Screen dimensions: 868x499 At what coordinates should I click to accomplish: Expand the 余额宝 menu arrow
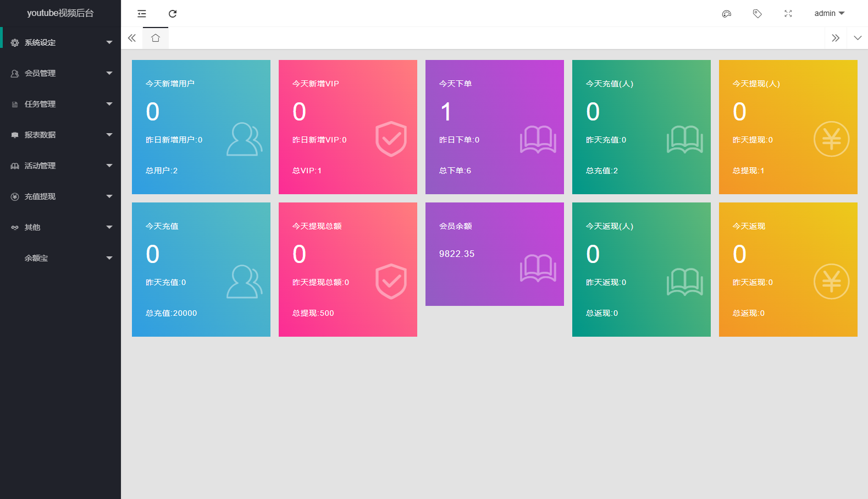point(109,258)
